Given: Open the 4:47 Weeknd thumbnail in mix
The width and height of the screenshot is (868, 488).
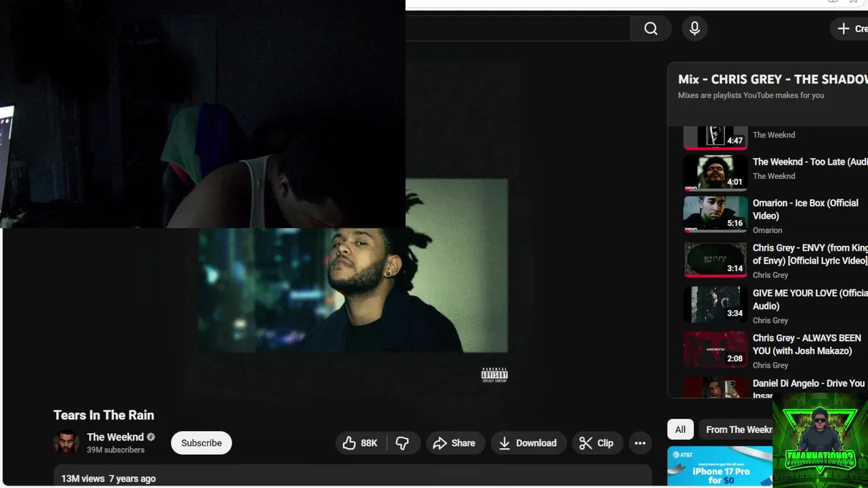Looking at the screenshot, I should (x=715, y=138).
